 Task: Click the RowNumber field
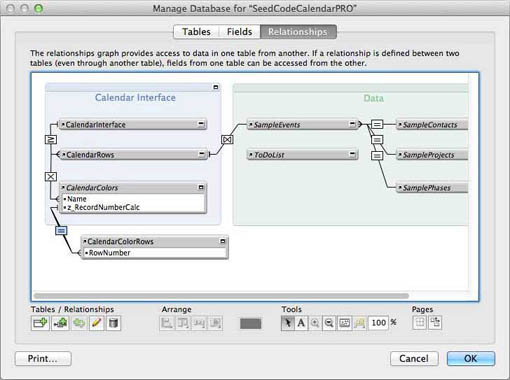click(155, 253)
